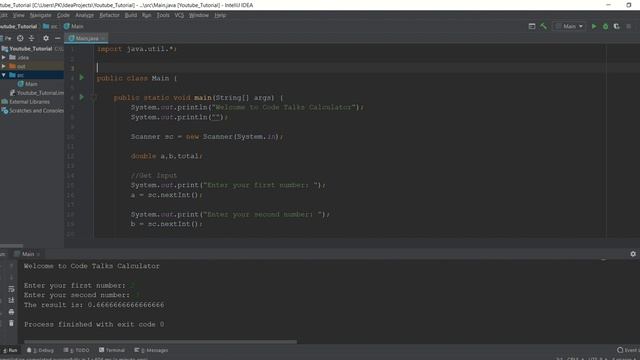Toggle scroll to end icon in Run console
640x360 pixels.
pyautogui.click(x=11, y=300)
